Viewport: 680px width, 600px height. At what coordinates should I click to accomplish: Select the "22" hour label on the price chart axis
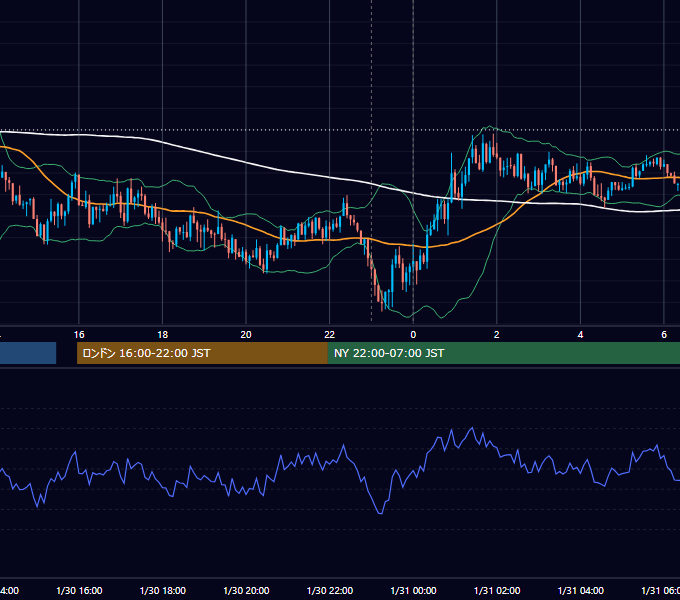tap(330, 335)
